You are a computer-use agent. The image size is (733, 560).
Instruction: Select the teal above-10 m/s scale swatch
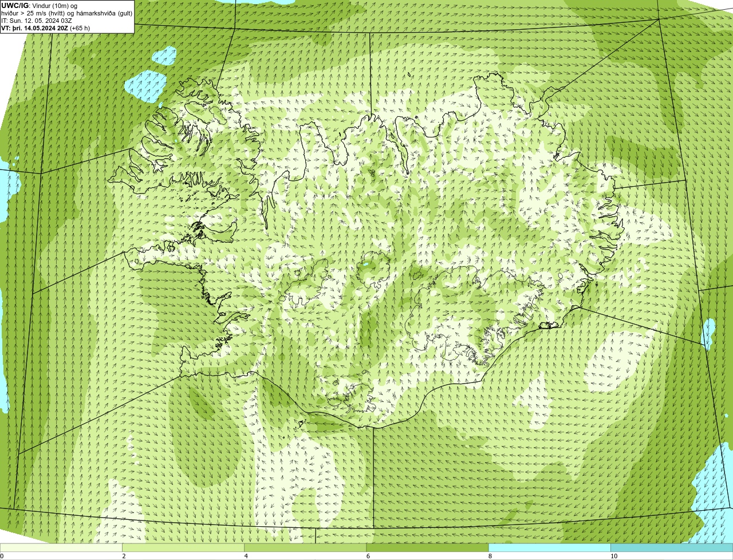click(672, 548)
